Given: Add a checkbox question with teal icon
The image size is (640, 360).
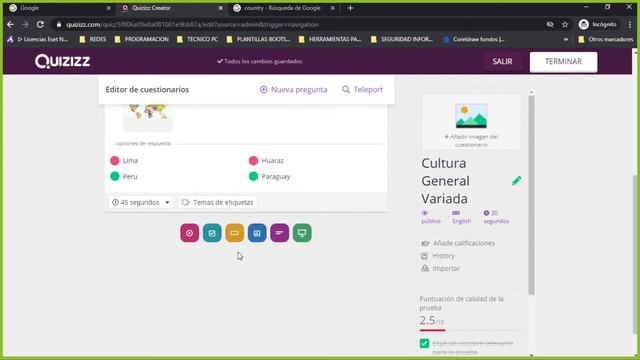Looking at the screenshot, I should point(212,233).
